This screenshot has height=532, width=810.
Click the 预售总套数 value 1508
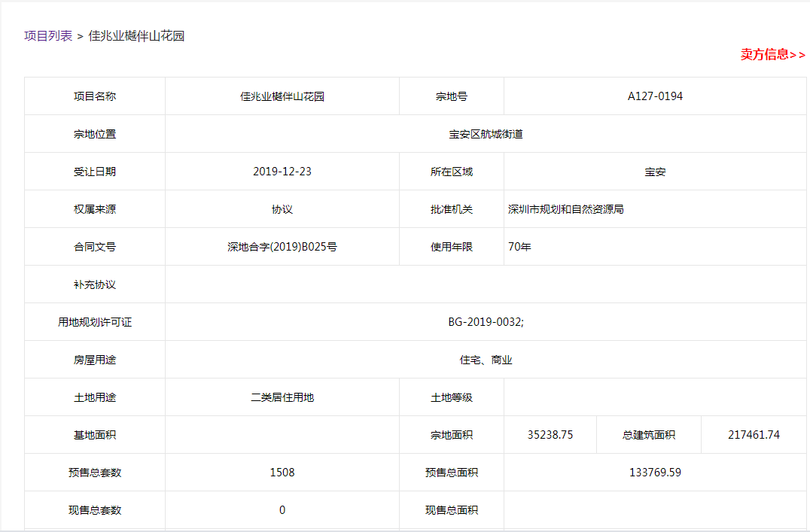pyautogui.click(x=282, y=472)
